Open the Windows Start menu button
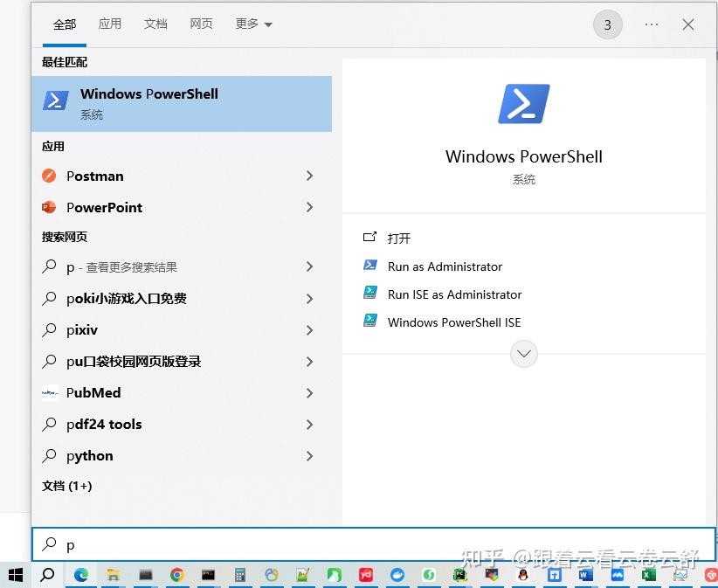This screenshot has width=718, height=588. click(16, 575)
